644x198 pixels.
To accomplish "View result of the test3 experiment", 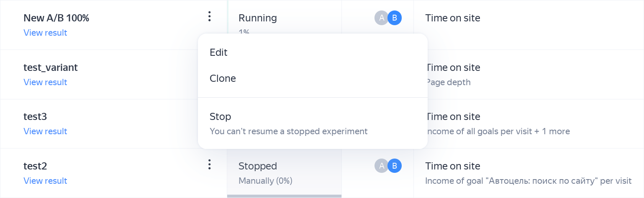I will tap(45, 131).
